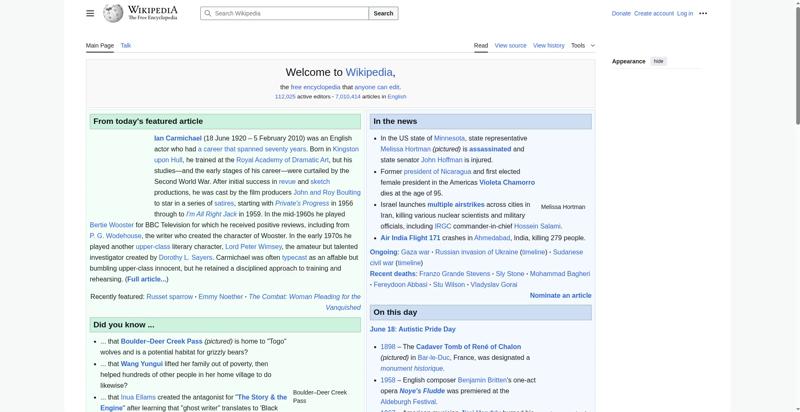The height and width of the screenshot is (412, 800).
Task: Click the Recent deaths link
Action: (x=393, y=274)
